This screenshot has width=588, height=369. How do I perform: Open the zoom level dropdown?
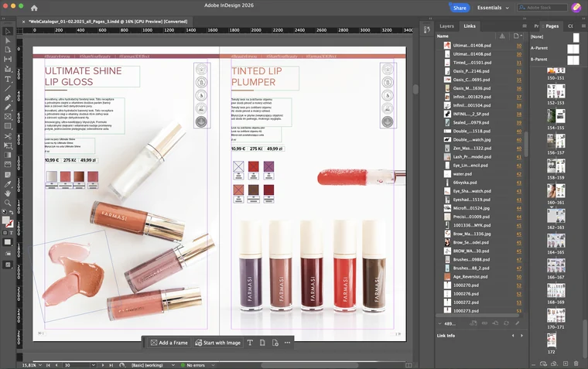[39, 365]
